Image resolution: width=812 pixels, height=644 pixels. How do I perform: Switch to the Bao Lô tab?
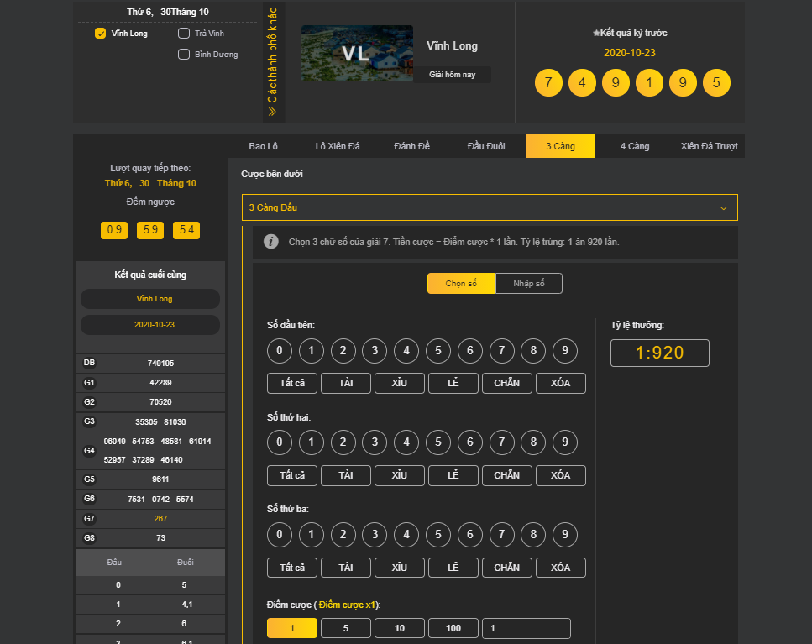[263, 146]
